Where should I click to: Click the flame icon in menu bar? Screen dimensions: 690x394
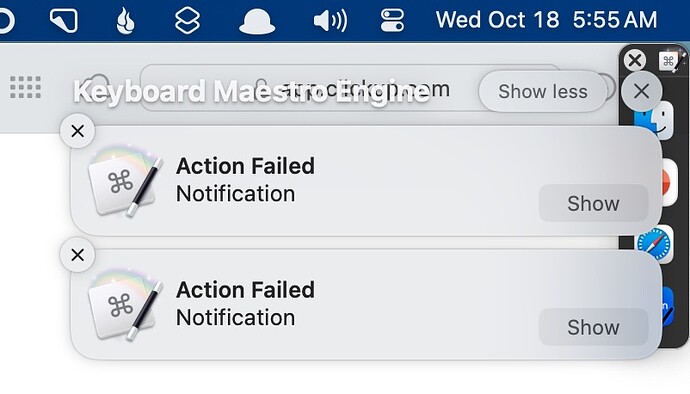pyautogui.click(x=125, y=21)
